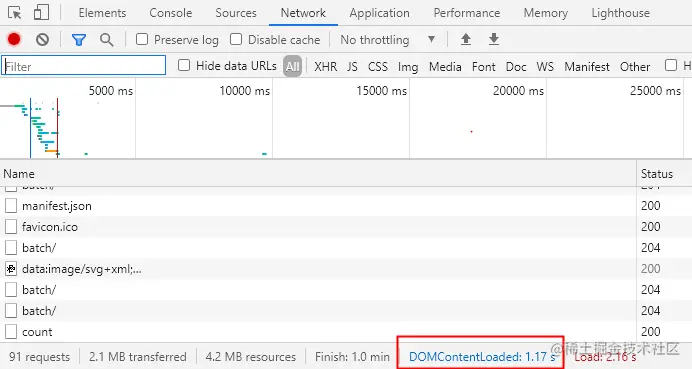Sort by the Status column header

[665, 174]
